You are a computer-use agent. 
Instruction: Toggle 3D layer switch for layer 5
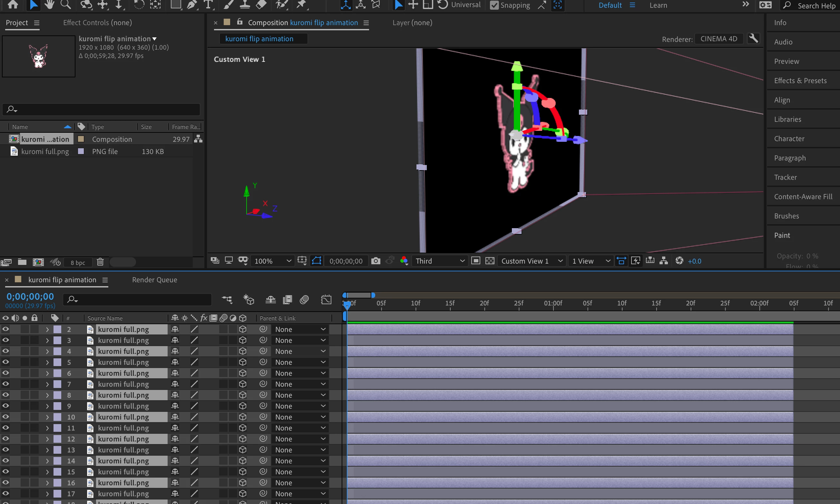click(x=242, y=362)
